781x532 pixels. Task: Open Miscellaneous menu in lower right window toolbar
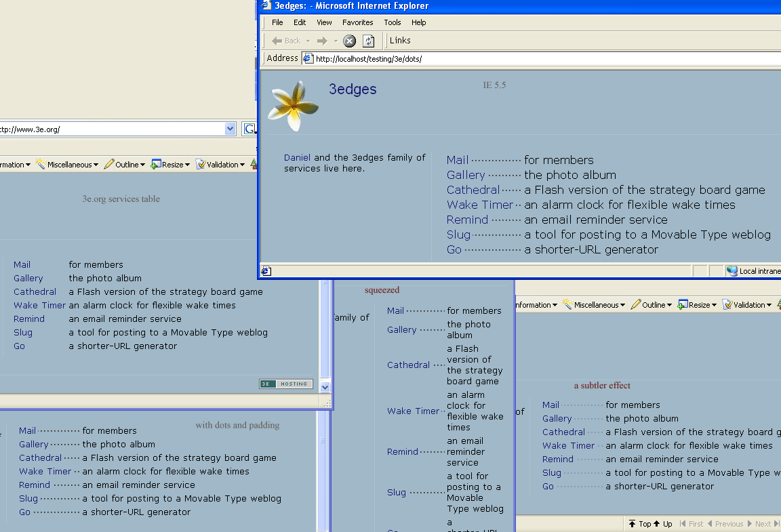[x=594, y=305]
